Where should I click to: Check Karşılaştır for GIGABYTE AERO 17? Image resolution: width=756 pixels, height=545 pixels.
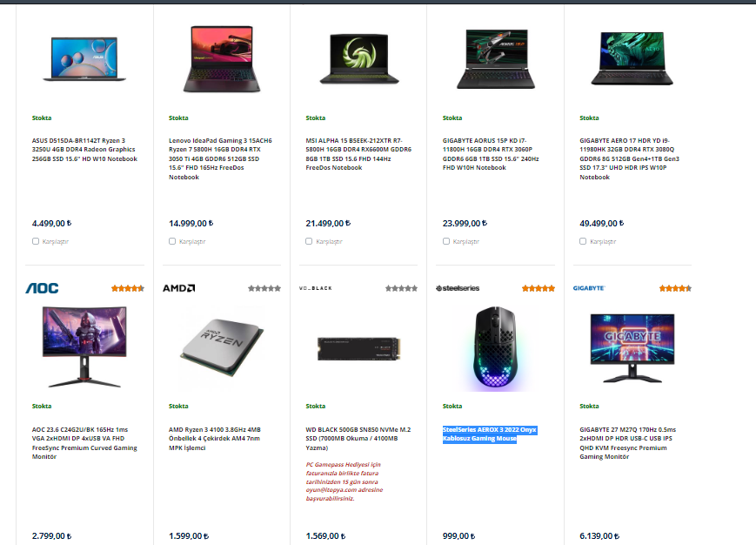coord(583,241)
